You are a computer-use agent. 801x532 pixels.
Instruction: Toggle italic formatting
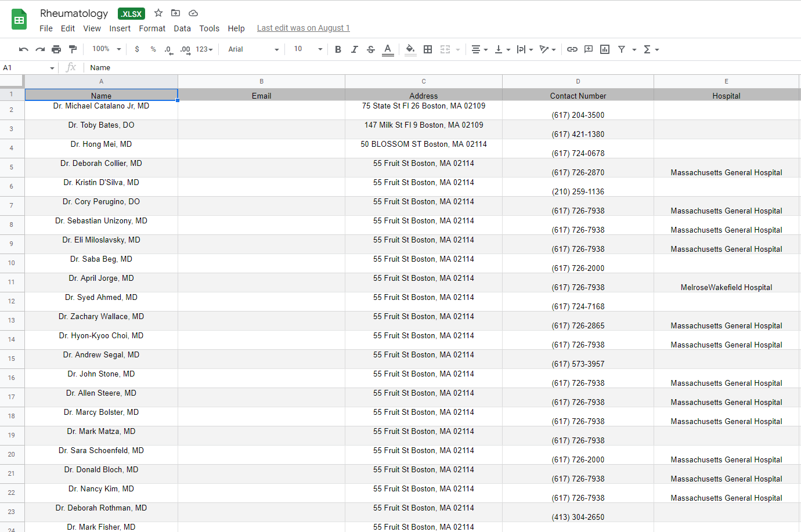coord(354,49)
